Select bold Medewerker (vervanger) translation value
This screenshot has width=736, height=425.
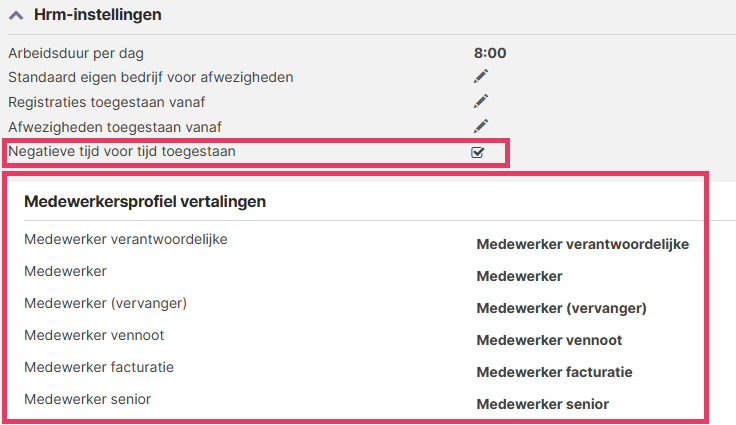561,308
